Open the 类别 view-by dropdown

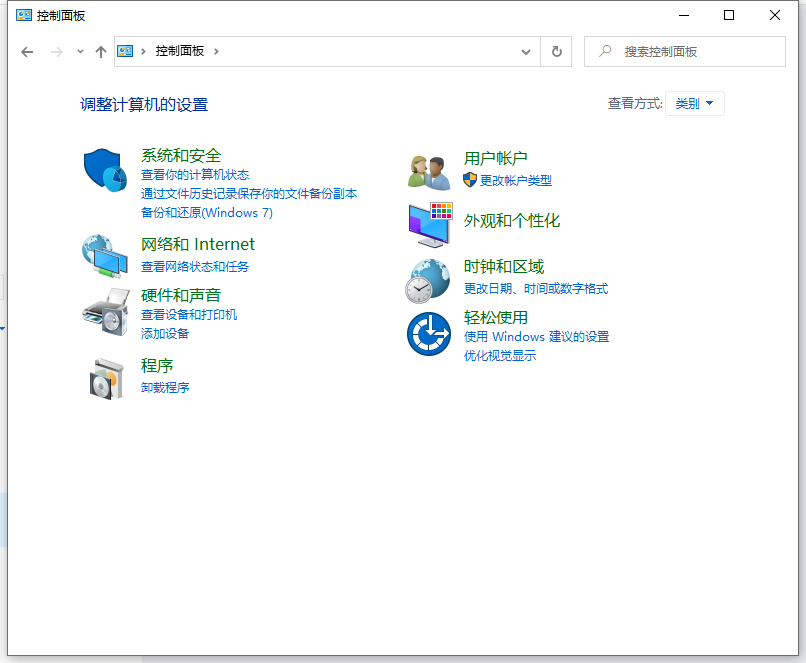[694, 103]
